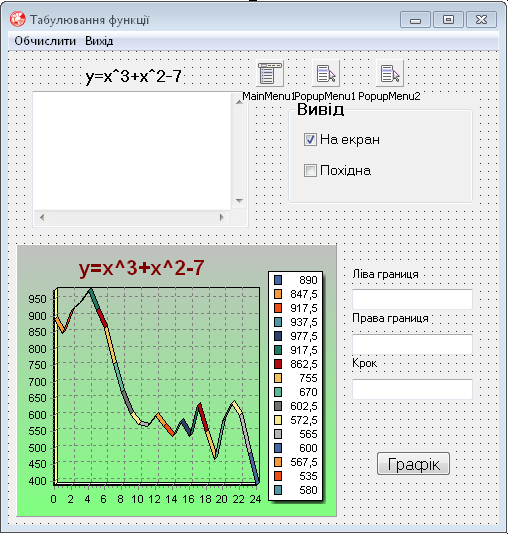Minimize the Табулювання функції window

415,20
